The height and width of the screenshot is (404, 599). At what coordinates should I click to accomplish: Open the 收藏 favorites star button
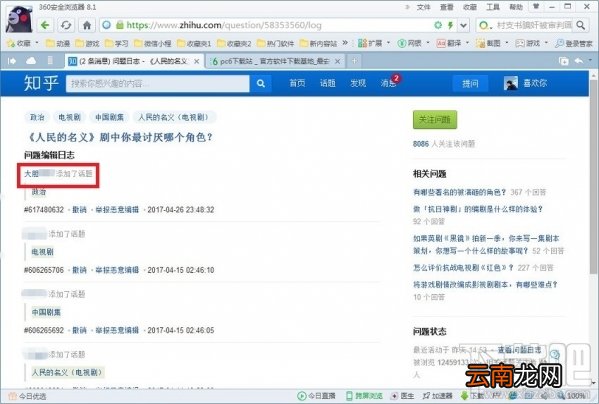click(18, 43)
